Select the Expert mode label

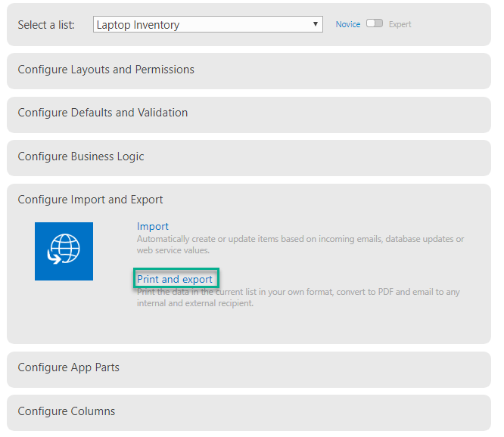(400, 24)
